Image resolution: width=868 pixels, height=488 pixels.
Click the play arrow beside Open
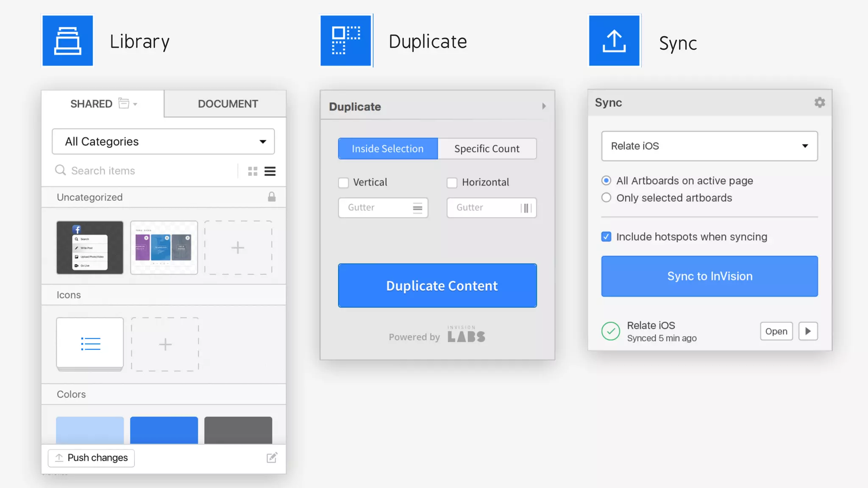[x=808, y=331]
